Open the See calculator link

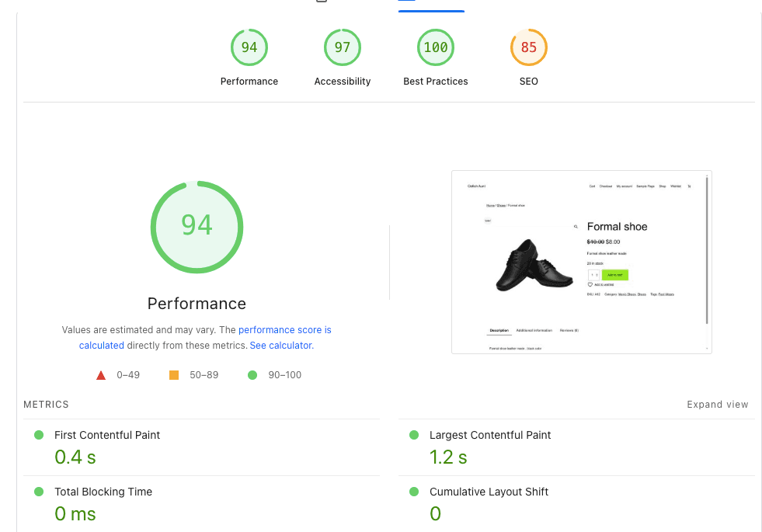coord(280,345)
